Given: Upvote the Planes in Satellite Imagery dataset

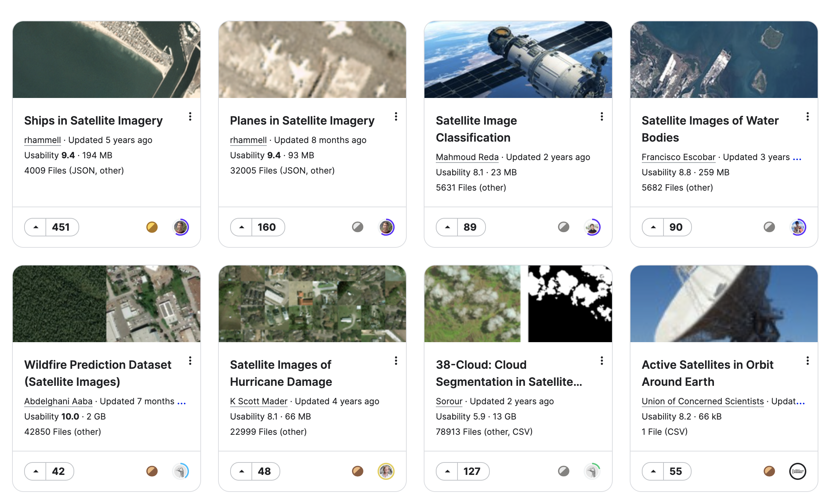Looking at the screenshot, I should [242, 227].
